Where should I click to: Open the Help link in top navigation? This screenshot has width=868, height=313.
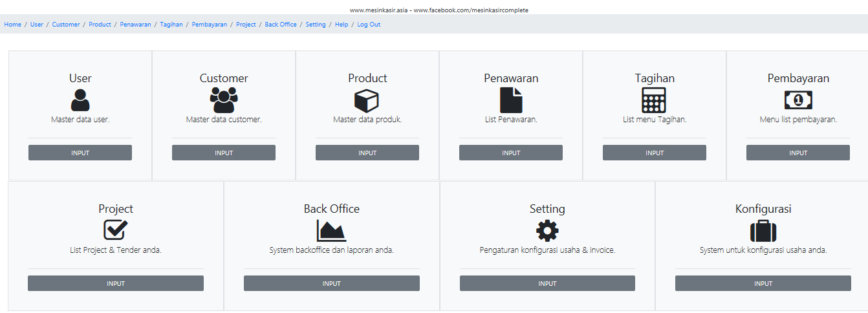click(x=342, y=25)
